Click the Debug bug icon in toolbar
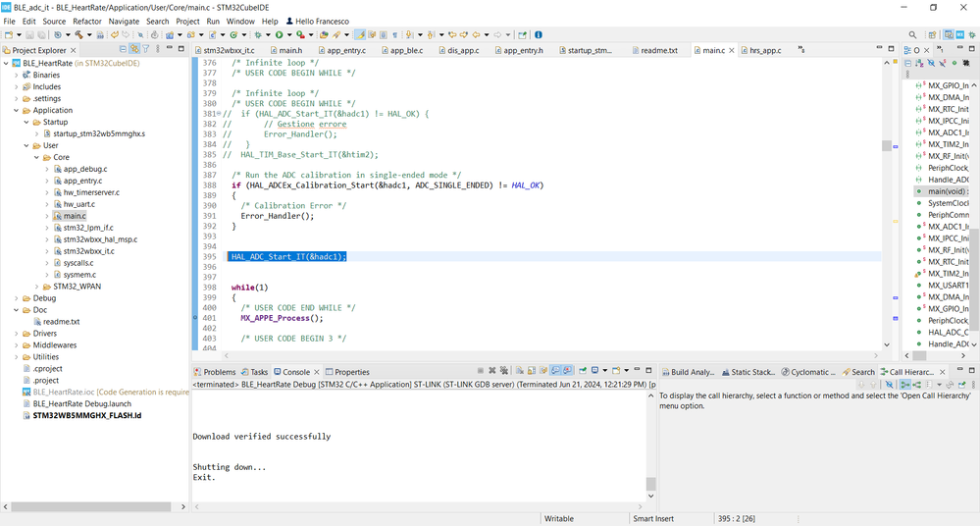 258,35
